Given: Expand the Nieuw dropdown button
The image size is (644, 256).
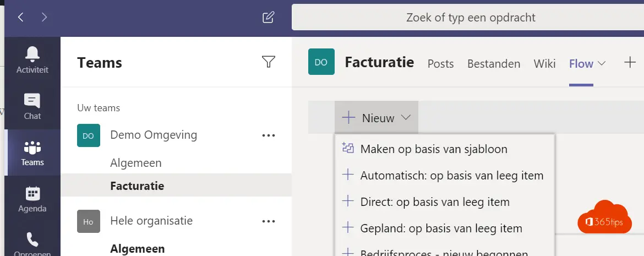Looking at the screenshot, I should [376, 118].
